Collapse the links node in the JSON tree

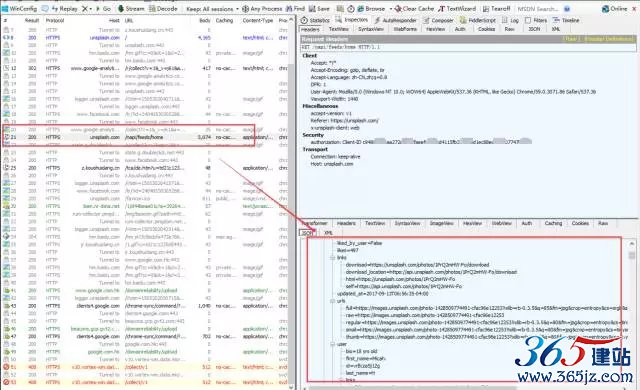click(332, 257)
